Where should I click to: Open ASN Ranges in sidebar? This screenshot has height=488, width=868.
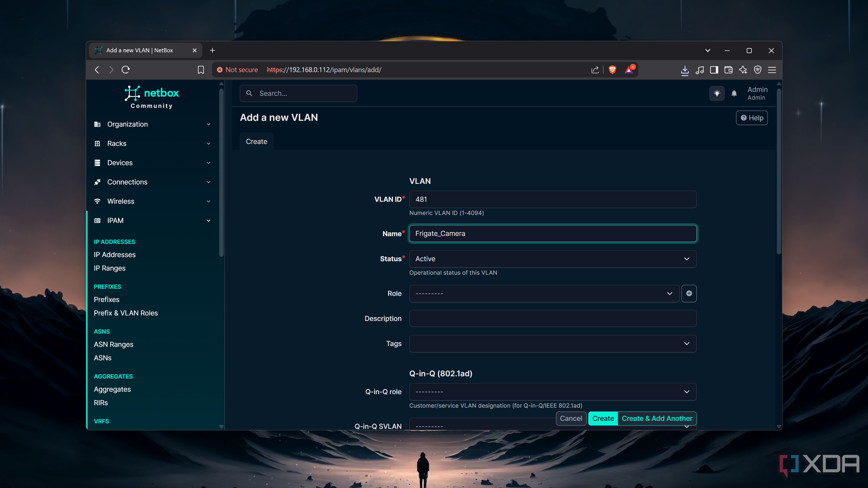113,344
